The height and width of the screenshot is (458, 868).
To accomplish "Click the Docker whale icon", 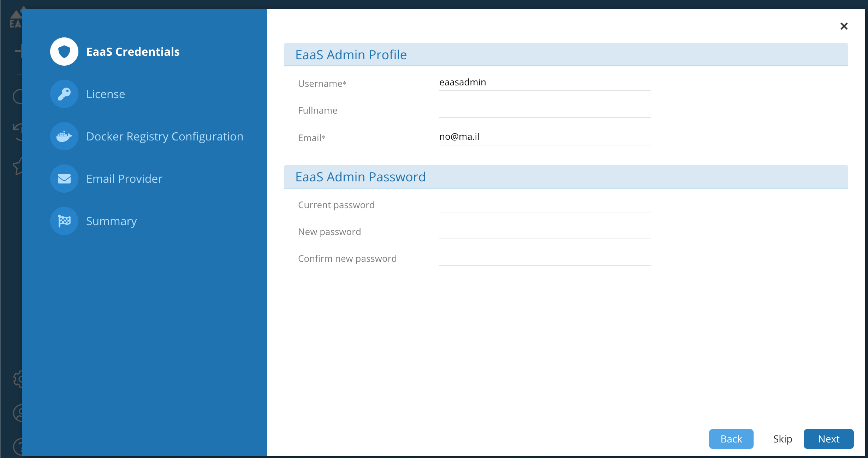I will pos(64,136).
